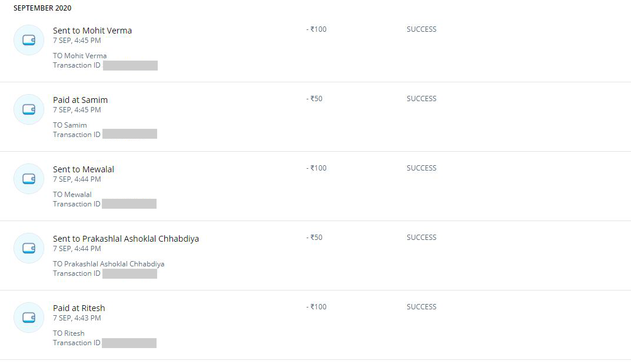The width and height of the screenshot is (631, 364).
Task: Click TO Prakashlal Ashoklal Chhabdiya recipient line
Action: click(x=109, y=264)
